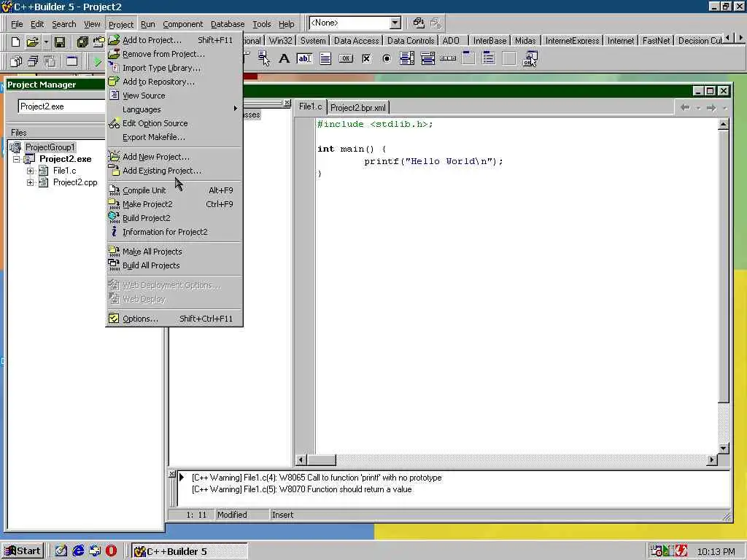
Task: Choose Build All Projects menu entry
Action: (x=174, y=265)
